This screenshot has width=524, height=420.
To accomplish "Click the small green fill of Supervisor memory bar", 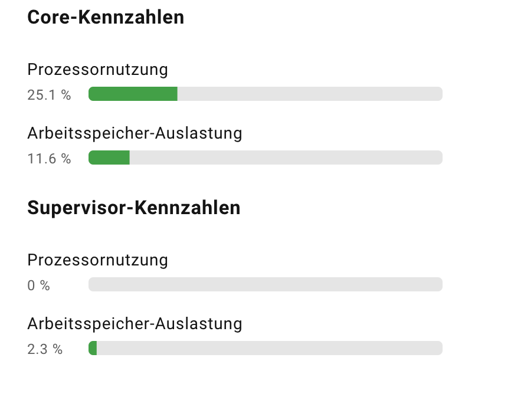I will pos(93,348).
